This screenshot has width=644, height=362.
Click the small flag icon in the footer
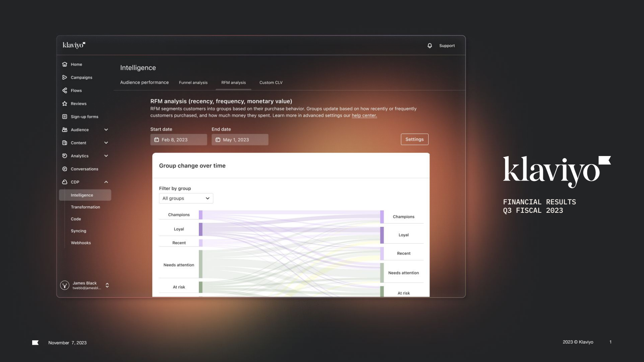tap(35, 343)
